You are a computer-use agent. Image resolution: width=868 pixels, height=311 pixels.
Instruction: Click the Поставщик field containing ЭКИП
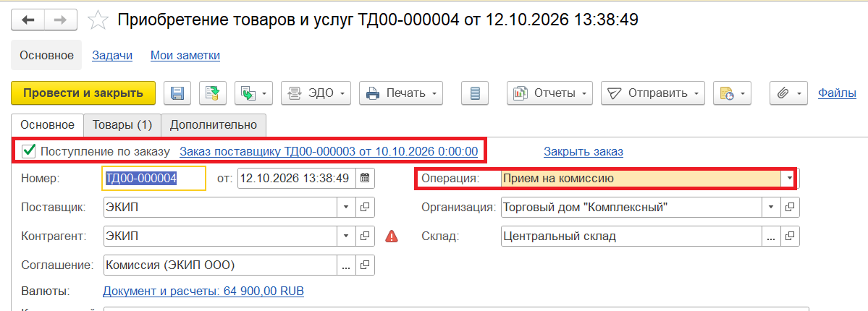pos(220,208)
